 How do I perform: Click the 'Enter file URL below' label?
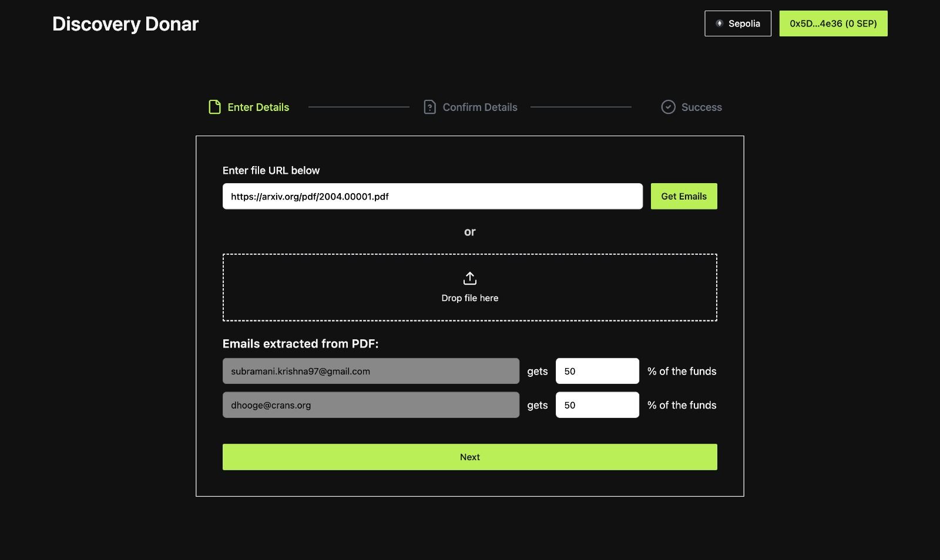pyautogui.click(x=271, y=170)
